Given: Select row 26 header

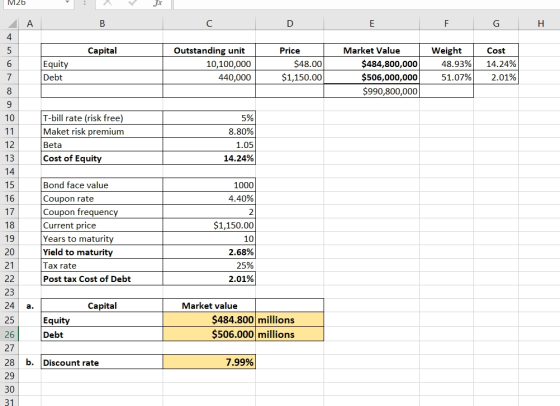Looking at the screenshot, I should [x=9, y=335].
